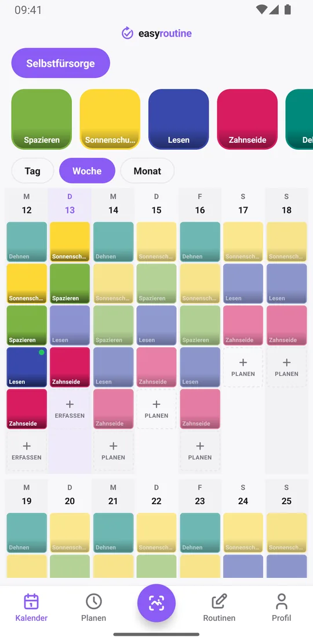Choose the yellow Sonnenschutz routine tile
The image size is (313, 644).
(x=110, y=119)
